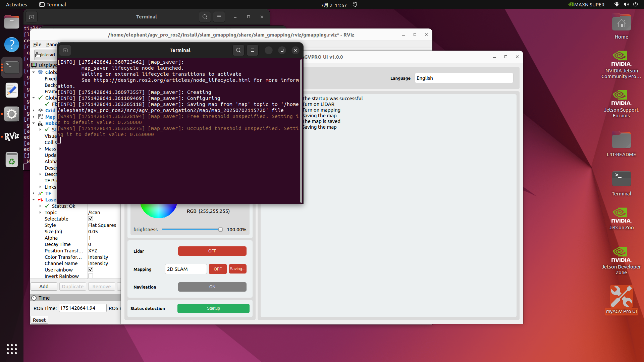Click the Reset button in Time panel
Screen dimensions: 644x362
pos(39,320)
